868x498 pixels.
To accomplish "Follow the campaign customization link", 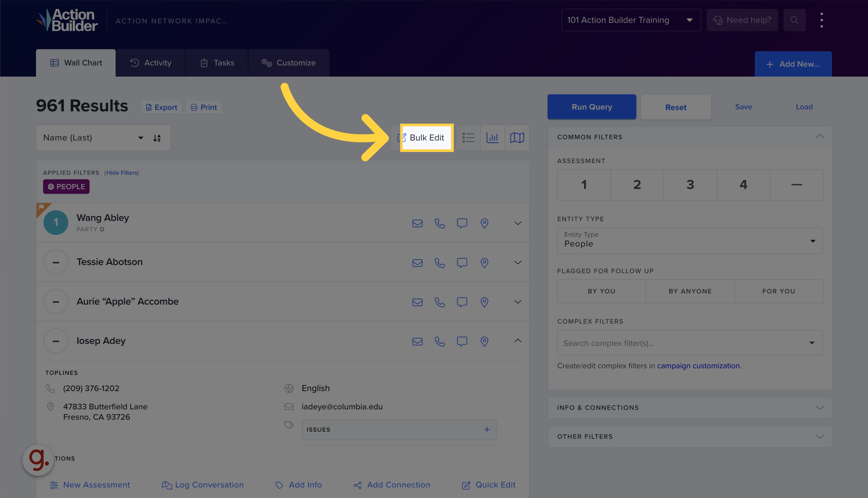I will click(x=699, y=366).
